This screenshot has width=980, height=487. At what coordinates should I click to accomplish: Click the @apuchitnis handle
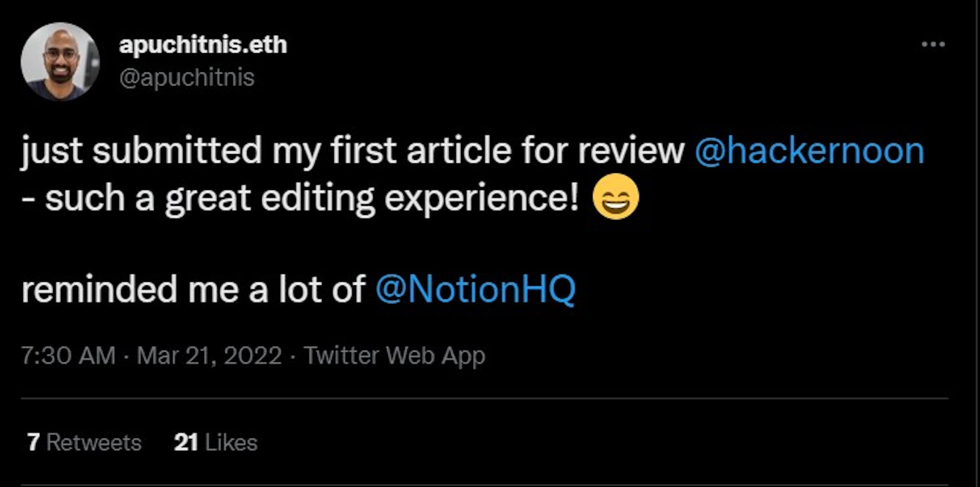[186, 78]
